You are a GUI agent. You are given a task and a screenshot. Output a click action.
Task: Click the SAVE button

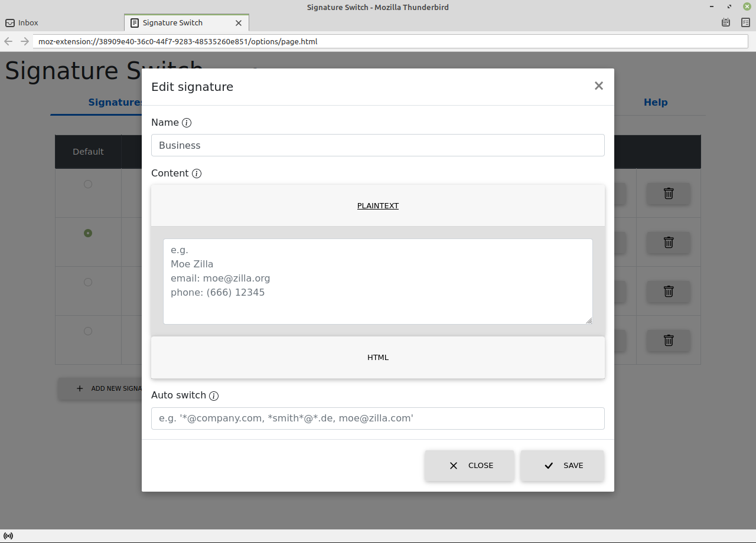(562, 466)
